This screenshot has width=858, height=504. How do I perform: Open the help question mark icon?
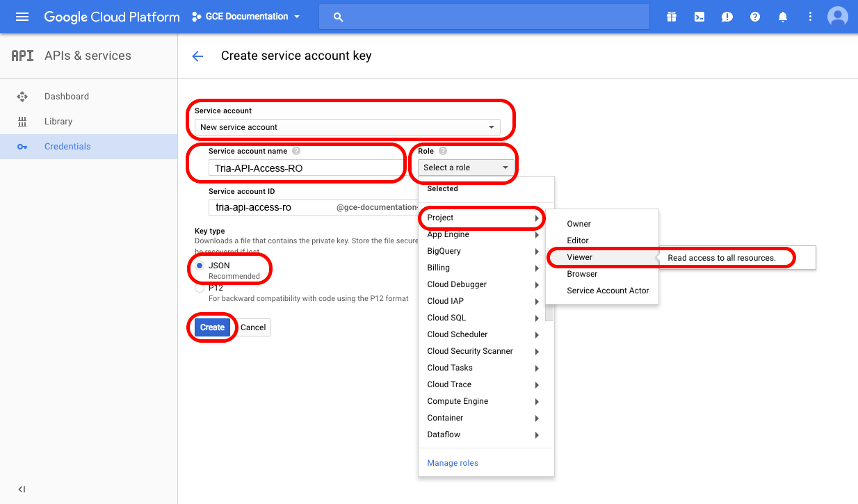755,17
